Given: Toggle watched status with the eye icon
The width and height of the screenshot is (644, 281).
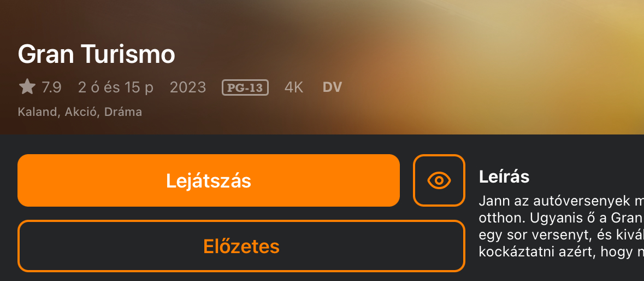Looking at the screenshot, I should click(x=439, y=180).
